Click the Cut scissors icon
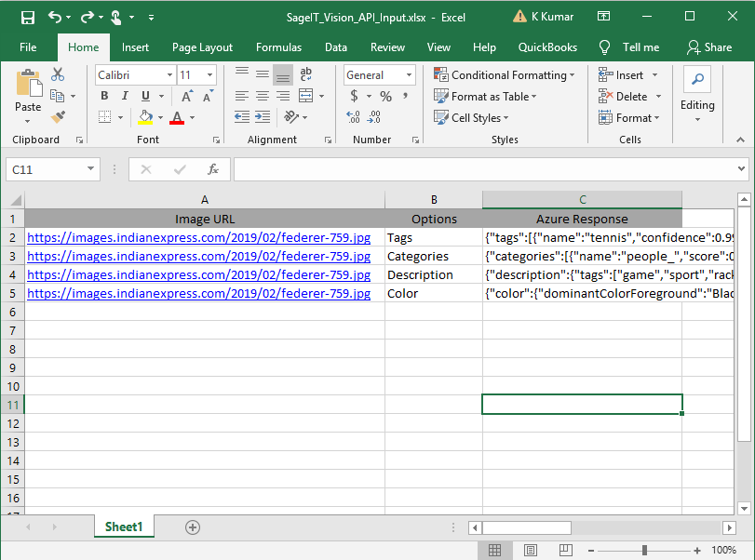Image resolution: width=755 pixels, height=560 pixels. coord(59,74)
